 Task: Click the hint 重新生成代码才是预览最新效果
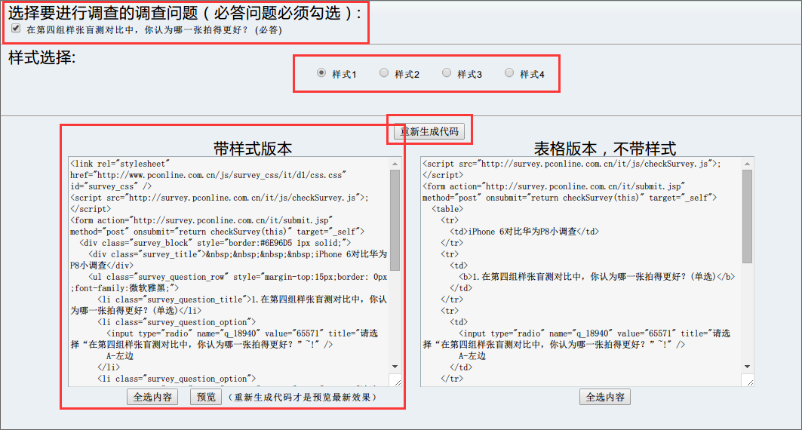coord(302,397)
